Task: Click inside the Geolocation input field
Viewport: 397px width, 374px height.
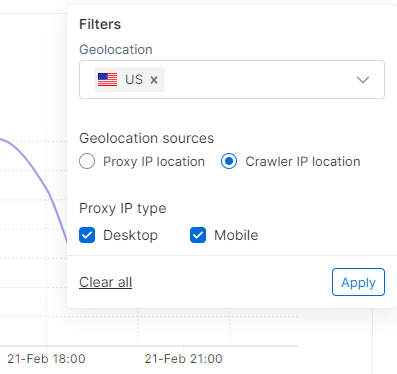Action: pos(232,80)
